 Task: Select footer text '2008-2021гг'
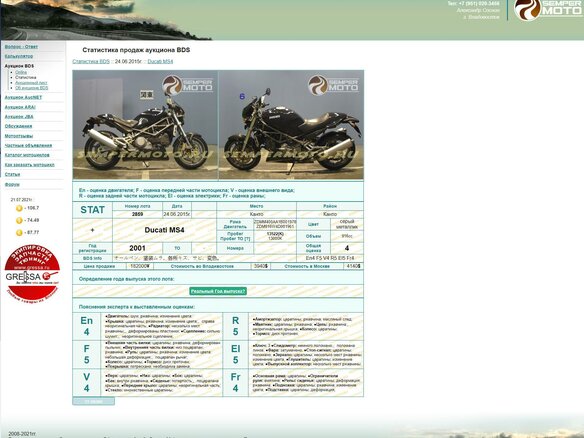pos(22,434)
